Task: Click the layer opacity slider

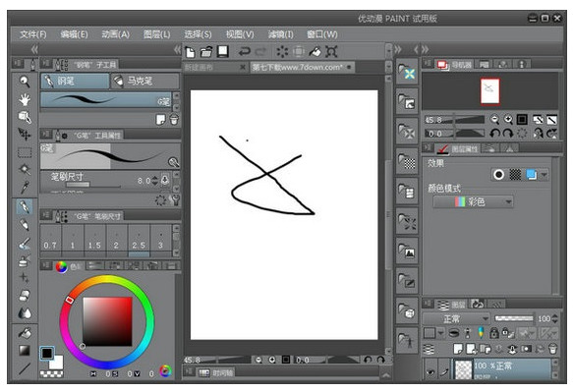Action: click(x=514, y=318)
